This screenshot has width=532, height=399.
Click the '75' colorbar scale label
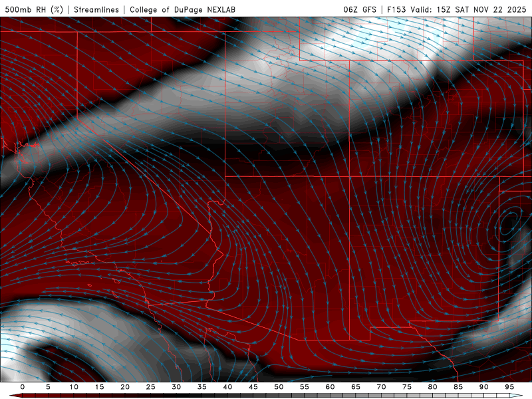coord(407,387)
